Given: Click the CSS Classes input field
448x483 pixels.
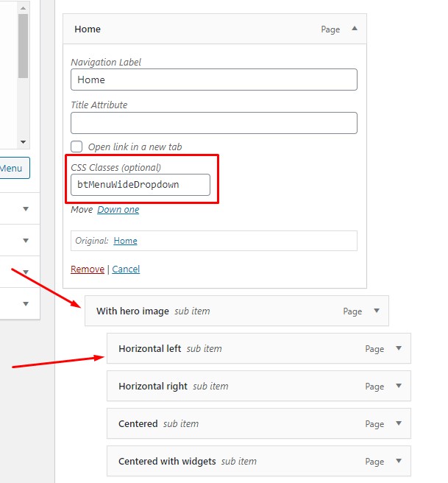Looking at the screenshot, I should click(x=141, y=185).
